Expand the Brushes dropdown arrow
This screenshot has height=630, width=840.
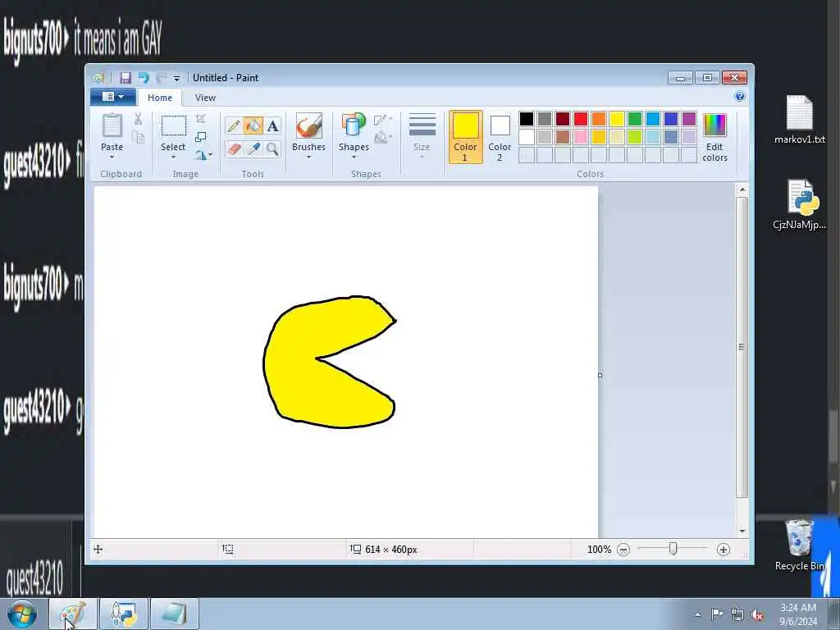click(x=308, y=157)
